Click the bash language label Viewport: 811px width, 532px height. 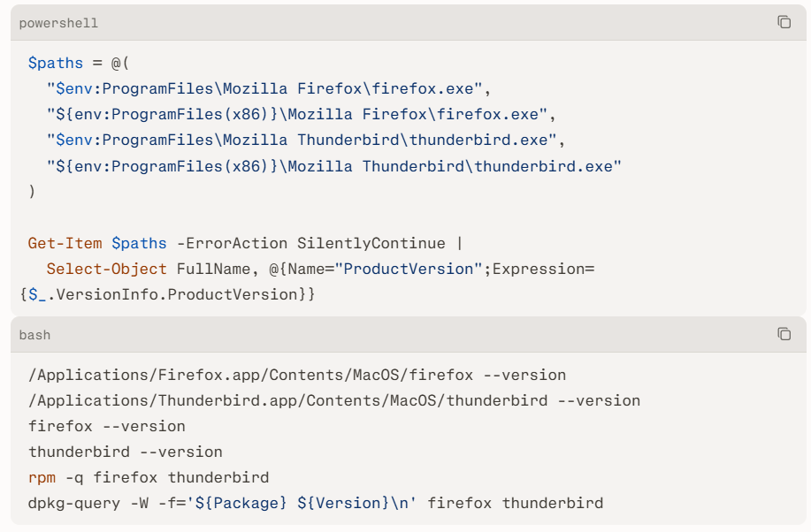click(x=34, y=335)
